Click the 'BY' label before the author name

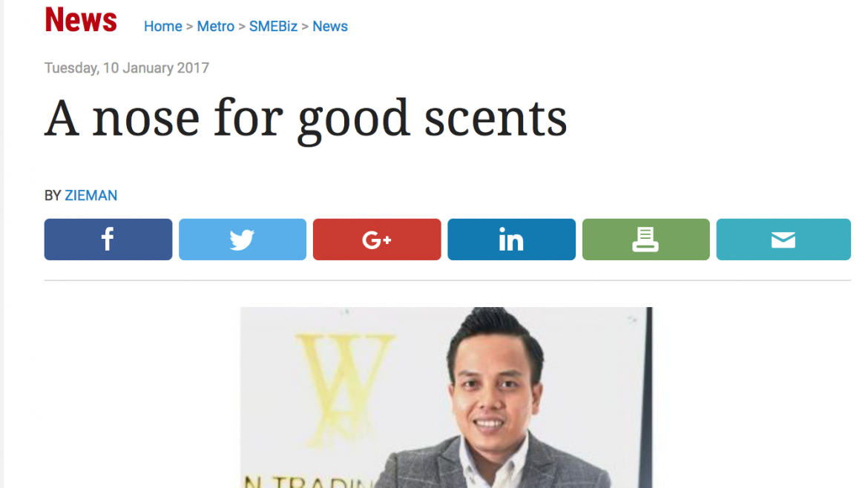(53, 195)
